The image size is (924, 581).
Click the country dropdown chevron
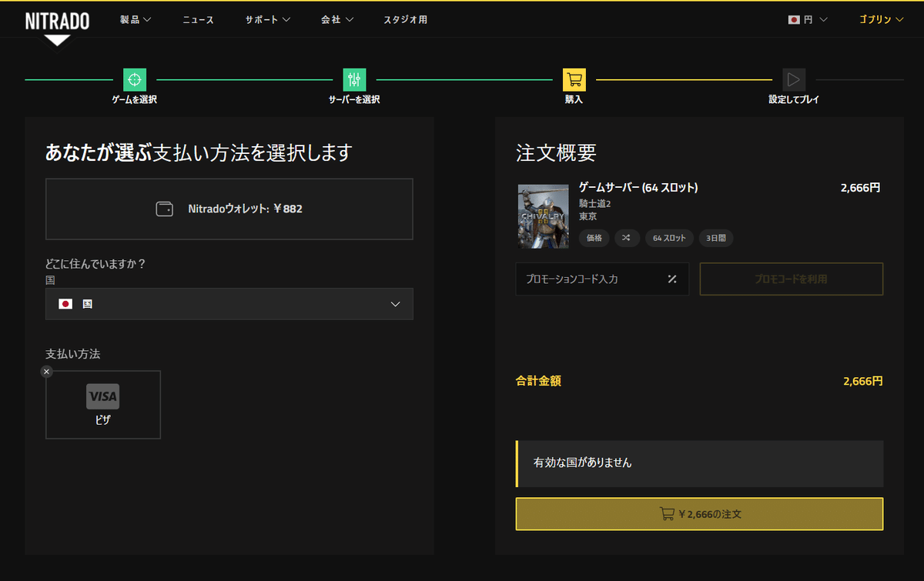(395, 304)
